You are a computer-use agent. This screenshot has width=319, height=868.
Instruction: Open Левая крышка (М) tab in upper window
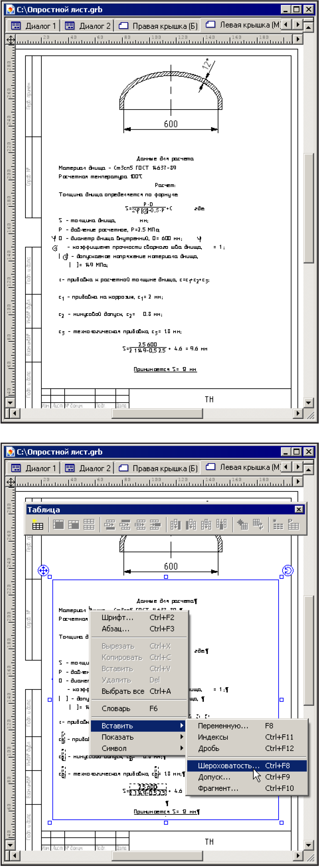241,25
